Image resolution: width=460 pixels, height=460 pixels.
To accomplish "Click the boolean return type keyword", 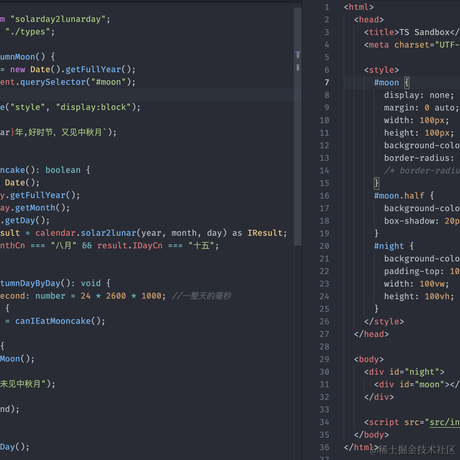I will [63, 170].
